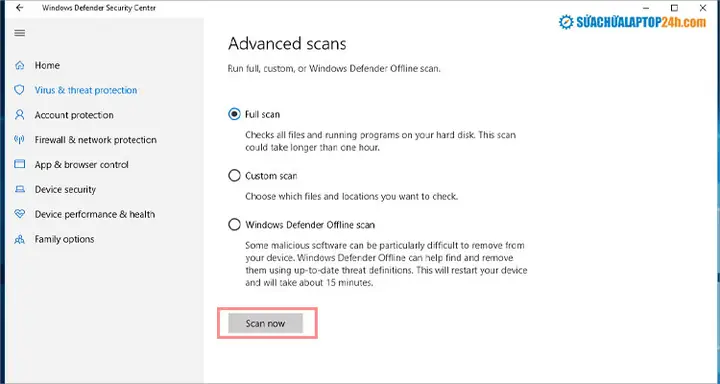Screen dimensions: 720x384
Task: Select the Custom scan radio button
Action: pos(234,175)
